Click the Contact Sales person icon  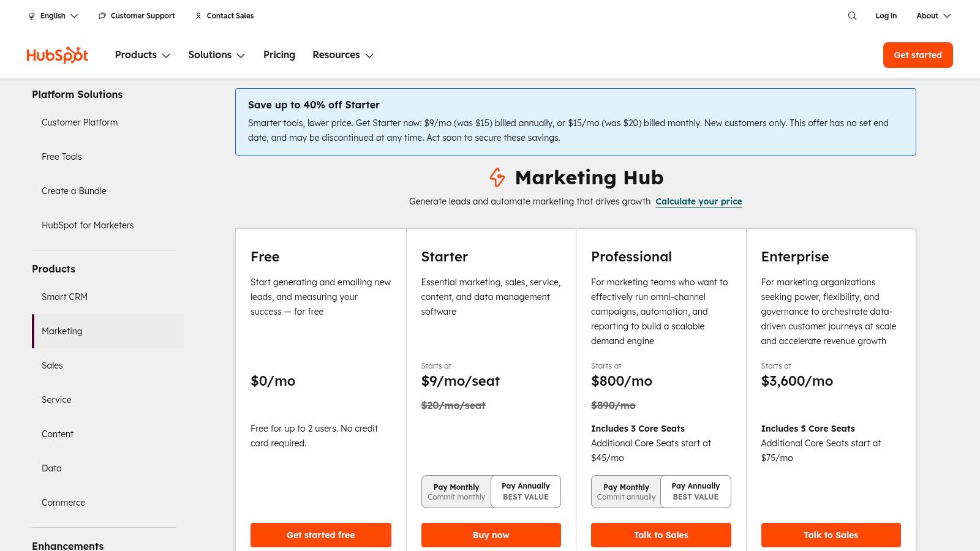tap(198, 16)
